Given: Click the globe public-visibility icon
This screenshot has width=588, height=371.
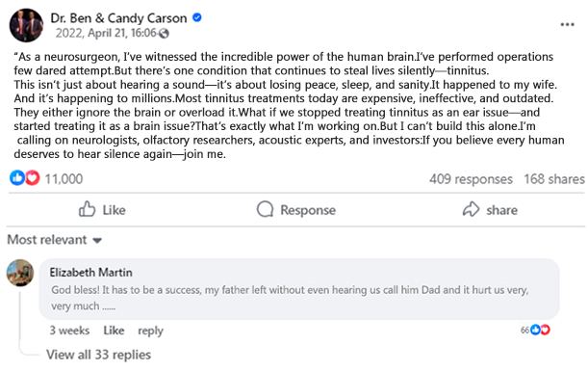Looking at the screenshot, I should (x=164, y=34).
